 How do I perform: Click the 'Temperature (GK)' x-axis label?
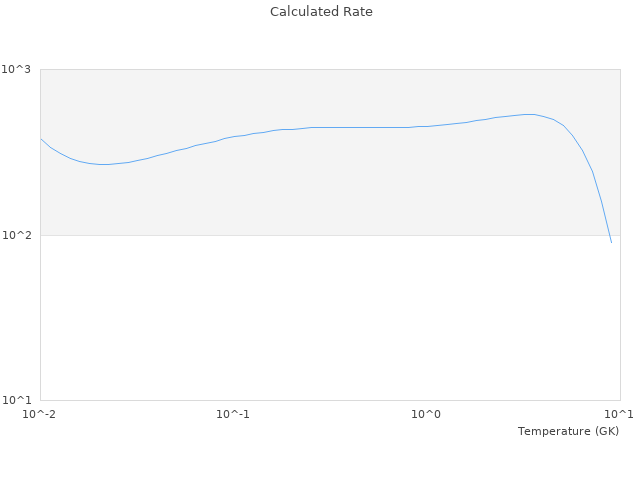(568, 431)
